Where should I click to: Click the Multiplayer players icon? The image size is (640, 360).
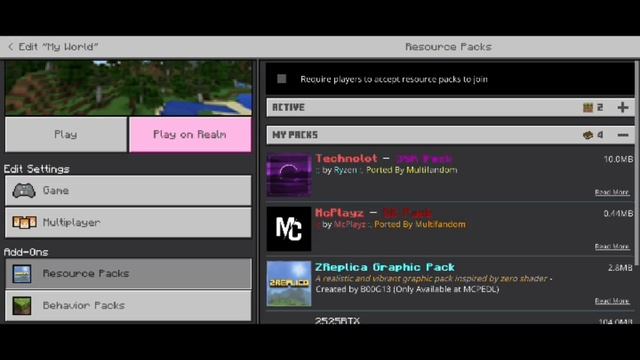point(24,222)
